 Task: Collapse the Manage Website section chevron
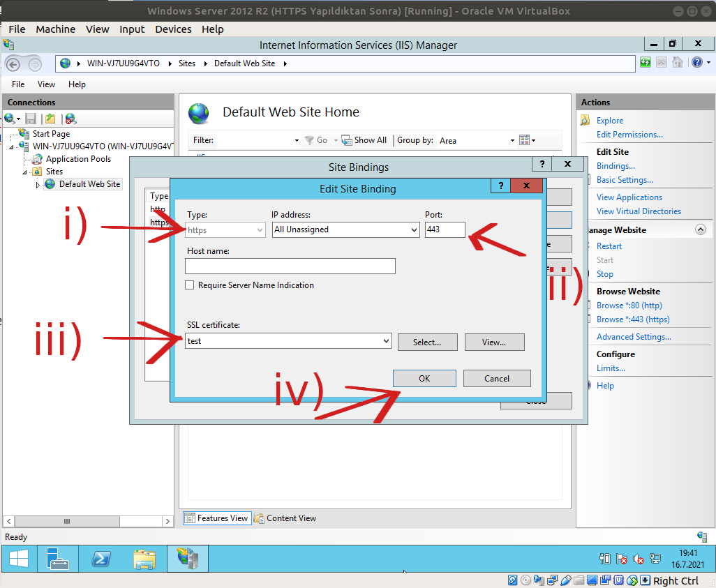click(x=701, y=229)
